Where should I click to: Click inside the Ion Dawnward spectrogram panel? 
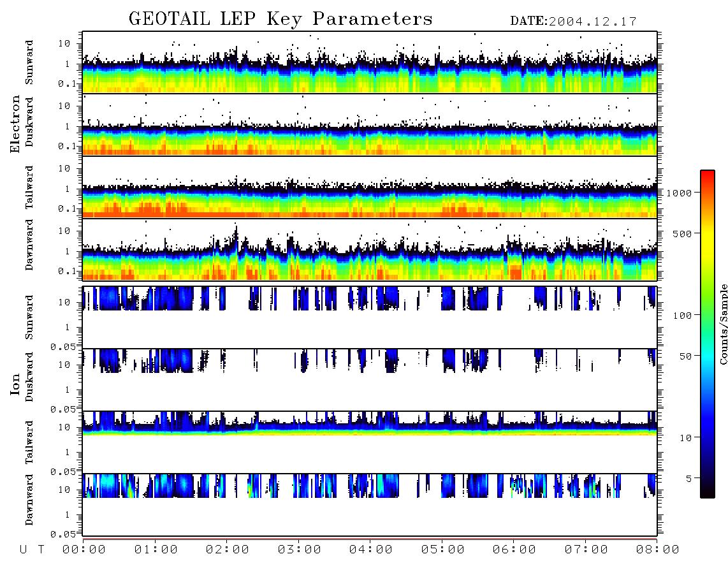coord(370,505)
